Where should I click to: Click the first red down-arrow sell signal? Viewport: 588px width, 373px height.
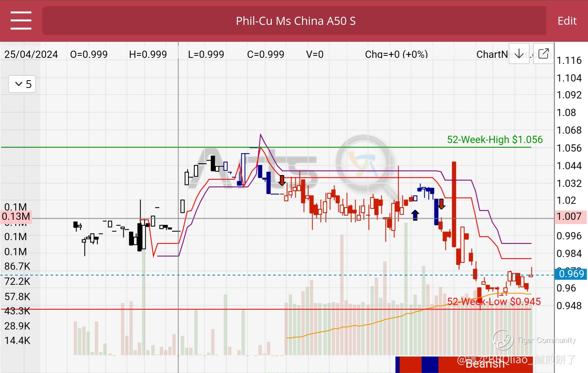[x=282, y=180]
